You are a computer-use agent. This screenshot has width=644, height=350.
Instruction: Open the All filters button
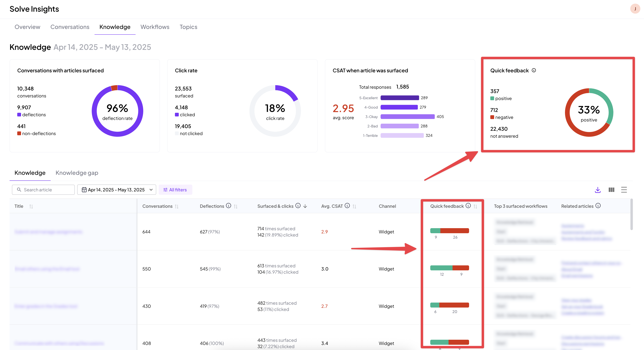[175, 190]
